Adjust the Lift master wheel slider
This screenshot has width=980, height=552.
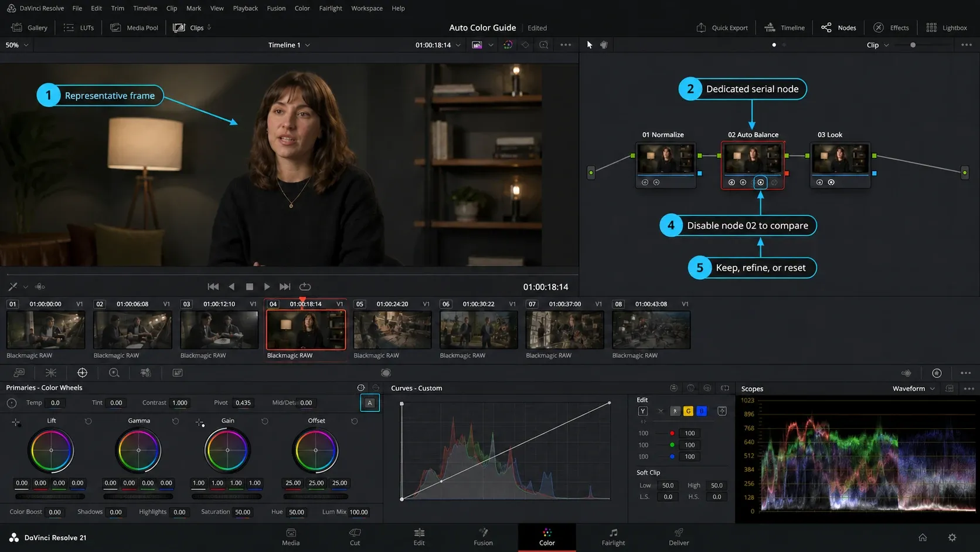[x=50, y=496]
